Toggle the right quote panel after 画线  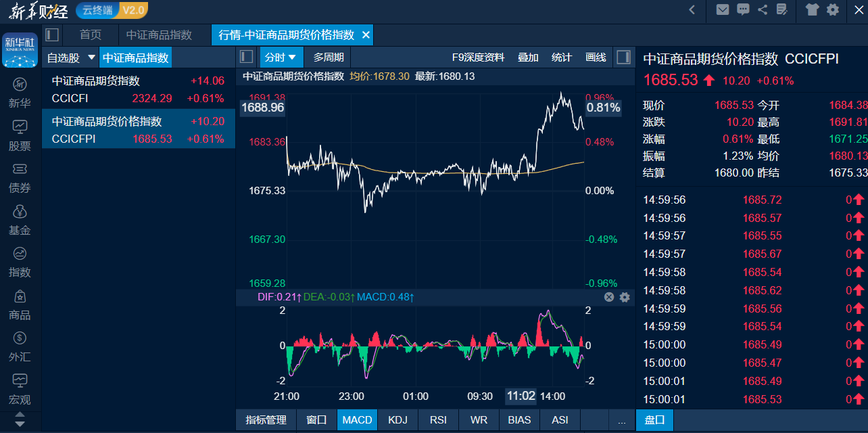[x=623, y=57]
